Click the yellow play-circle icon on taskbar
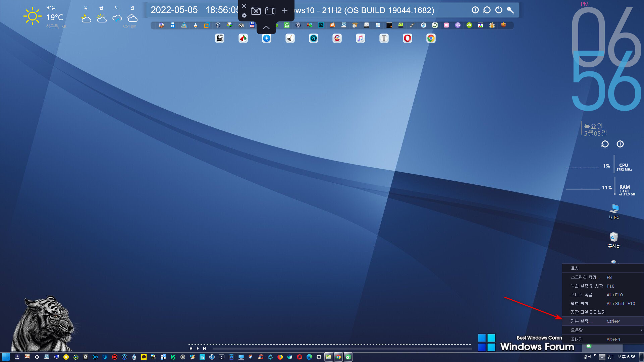Screen dimensions: 644x362 pyautogui.click(x=66, y=357)
